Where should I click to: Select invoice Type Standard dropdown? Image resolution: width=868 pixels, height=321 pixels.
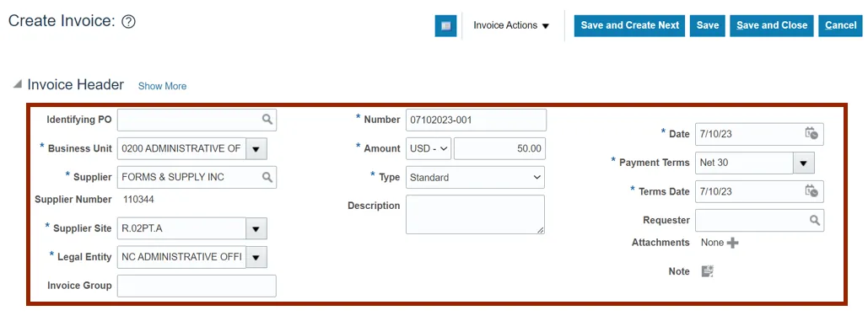[x=475, y=178]
